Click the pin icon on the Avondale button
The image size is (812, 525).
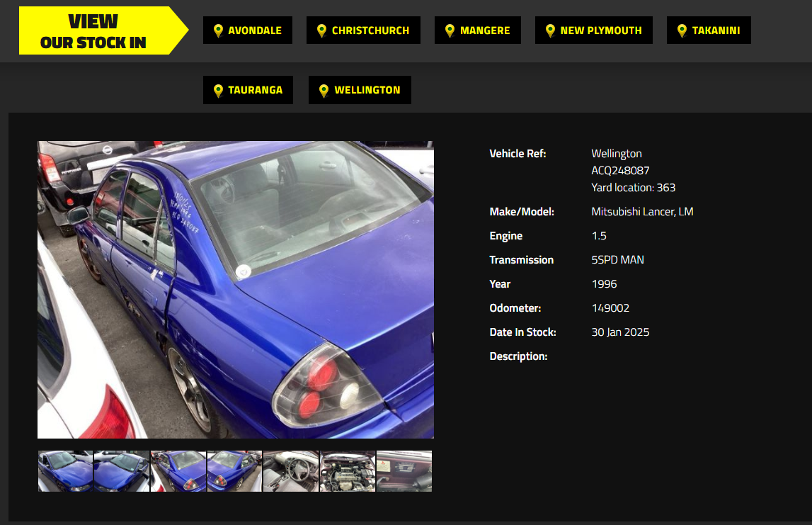tap(218, 30)
